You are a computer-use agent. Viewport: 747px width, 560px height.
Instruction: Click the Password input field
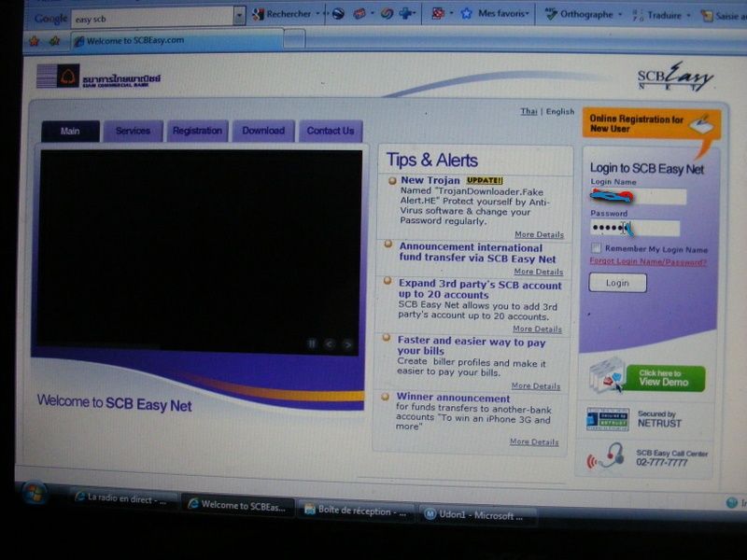click(635, 228)
